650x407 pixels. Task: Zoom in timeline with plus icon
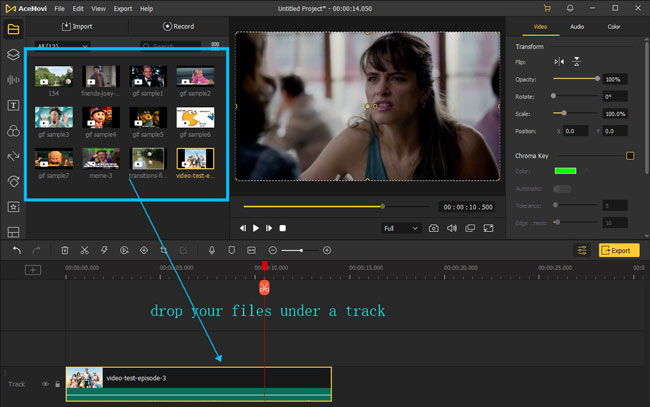[x=327, y=250]
